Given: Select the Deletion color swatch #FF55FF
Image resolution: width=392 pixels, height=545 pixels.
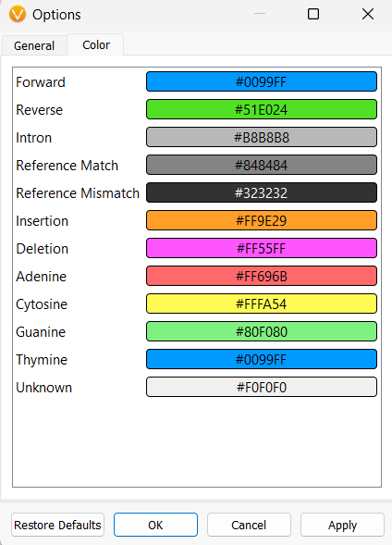Looking at the screenshot, I should click(262, 249).
